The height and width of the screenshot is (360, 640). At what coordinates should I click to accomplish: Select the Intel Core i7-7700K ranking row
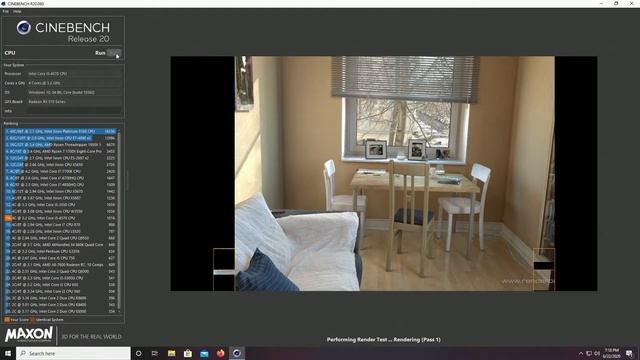(x=60, y=171)
